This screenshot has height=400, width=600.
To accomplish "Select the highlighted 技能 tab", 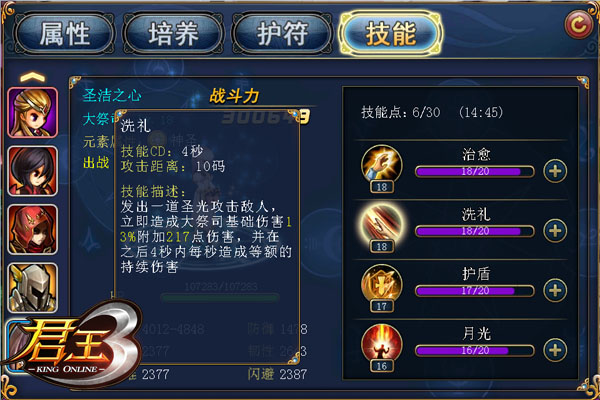I will (391, 33).
